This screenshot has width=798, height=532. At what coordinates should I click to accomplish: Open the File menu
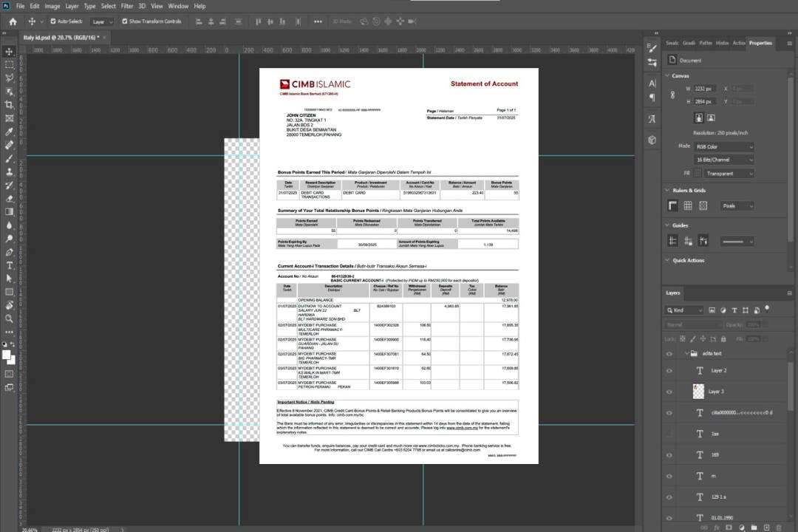(20, 6)
